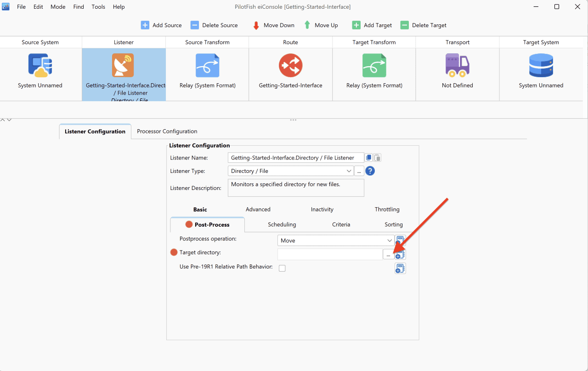The height and width of the screenshot is (371, 588).
Task: Enable Use Pre-19R1 Relative Path Behavior checkbox
Action: point(282,268)
